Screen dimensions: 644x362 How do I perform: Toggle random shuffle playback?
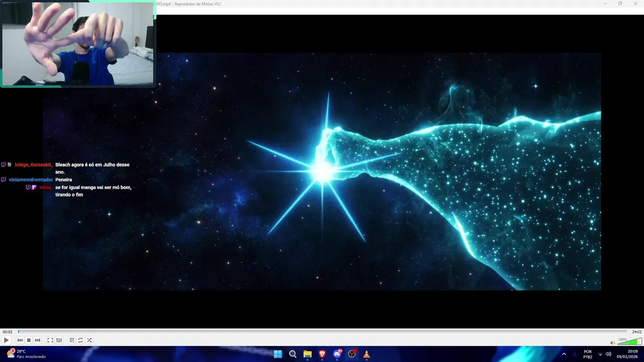coord(89,340)
